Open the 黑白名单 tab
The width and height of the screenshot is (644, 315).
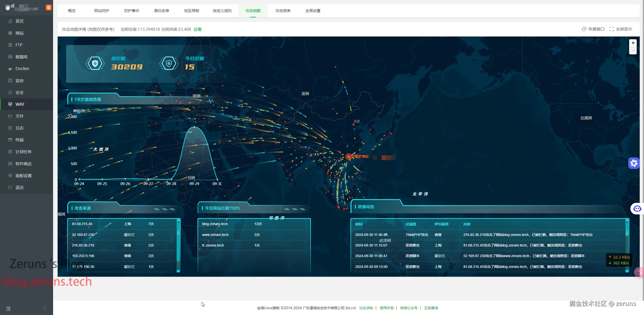point(162,11)
